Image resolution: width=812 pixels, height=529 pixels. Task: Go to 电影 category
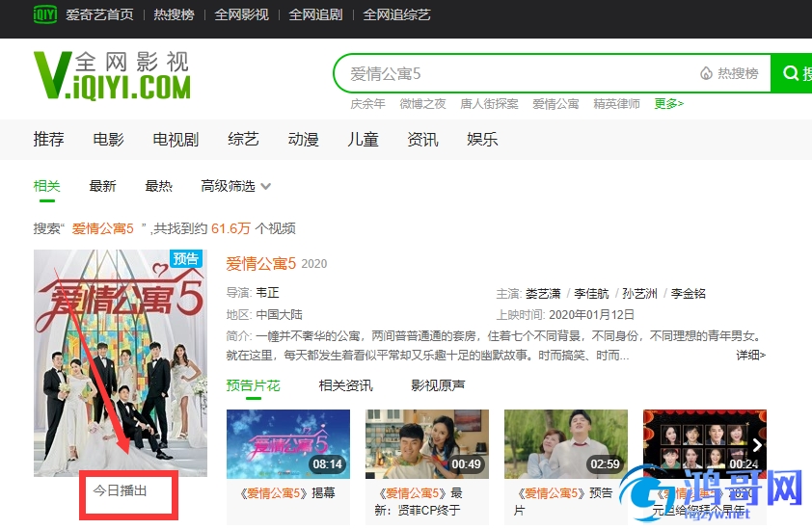[x=108, y=140]
